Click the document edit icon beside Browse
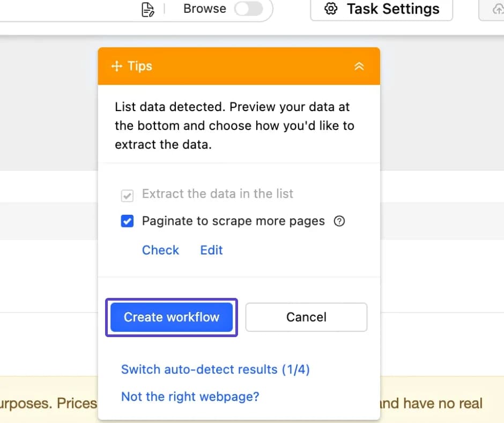This screenshot has height=423, width=504. (x=147, y=9)
